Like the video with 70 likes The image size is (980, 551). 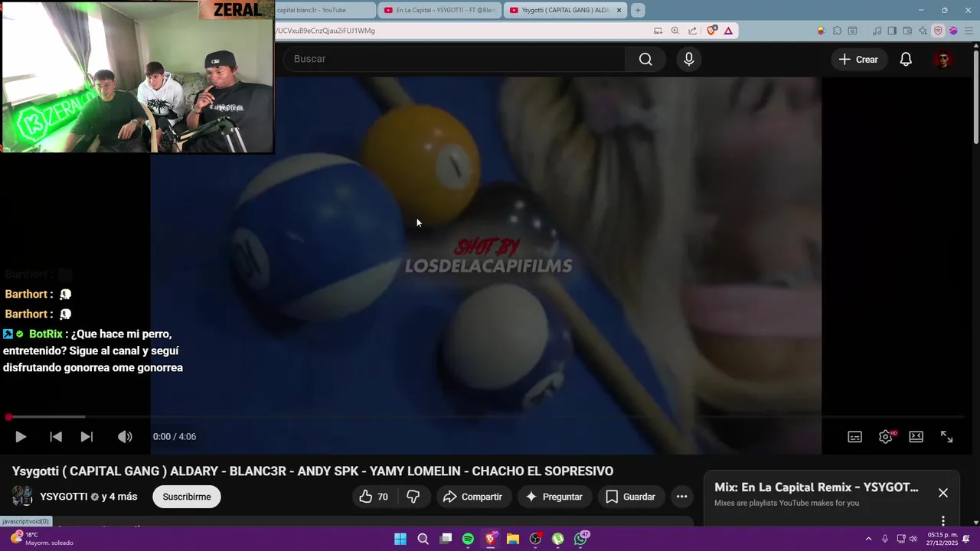coord(374,497)
